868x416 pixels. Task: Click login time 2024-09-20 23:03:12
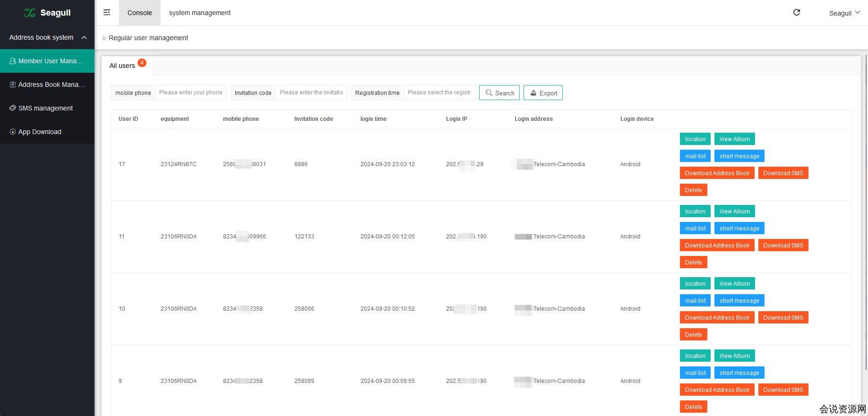pos(387,164)
